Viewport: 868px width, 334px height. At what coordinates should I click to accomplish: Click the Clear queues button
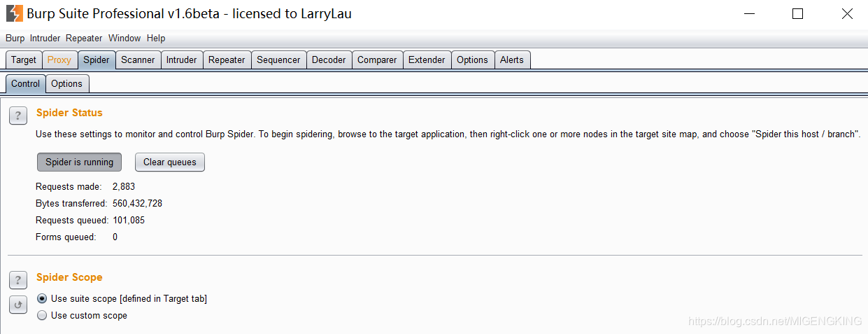170,162
